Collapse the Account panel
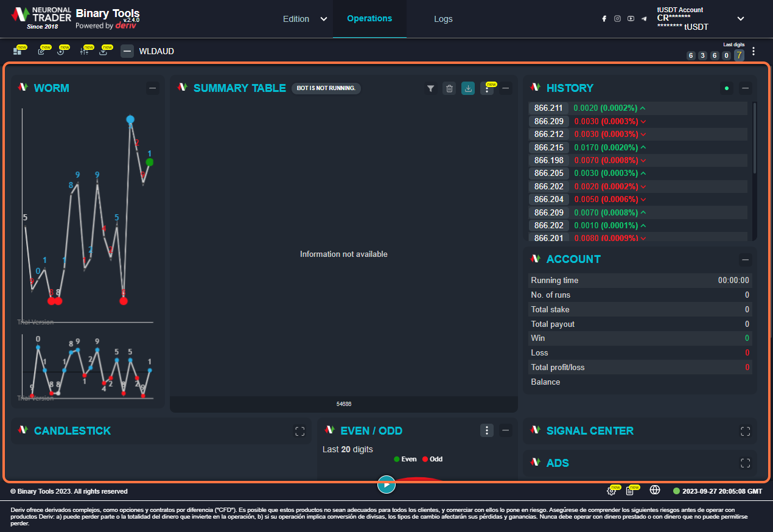 coord(745,260)
